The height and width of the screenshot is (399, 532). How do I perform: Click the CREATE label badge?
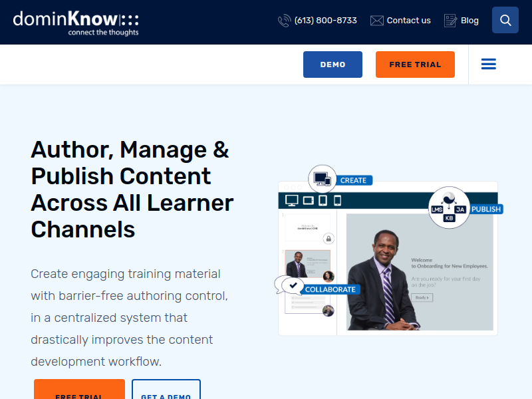[353, 180]
